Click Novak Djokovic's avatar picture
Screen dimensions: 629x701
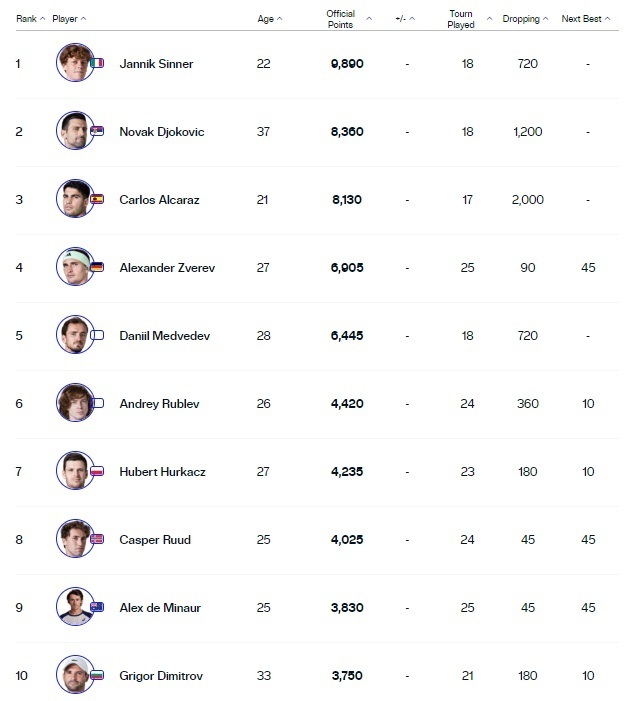pyautogui.click(x=73, y=131)
